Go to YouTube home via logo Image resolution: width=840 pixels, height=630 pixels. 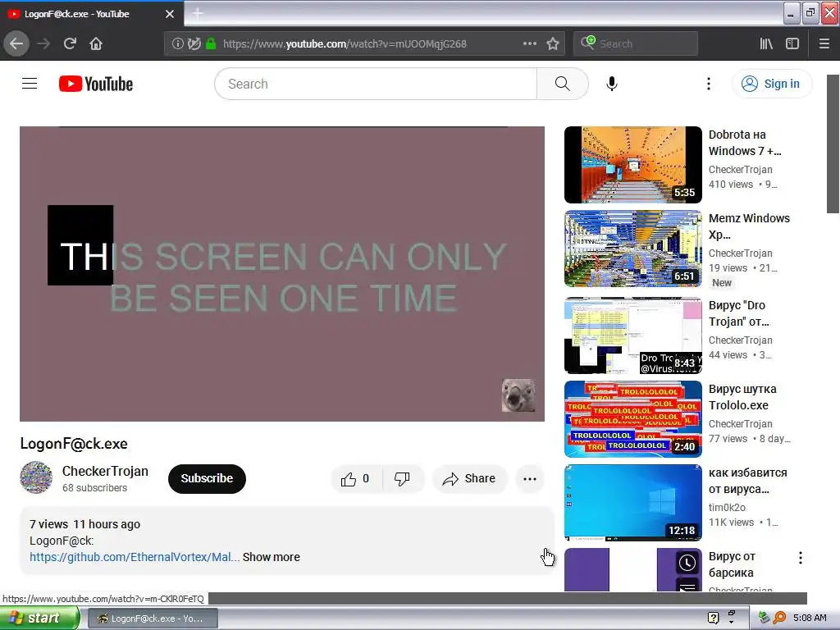pos(96,84)
